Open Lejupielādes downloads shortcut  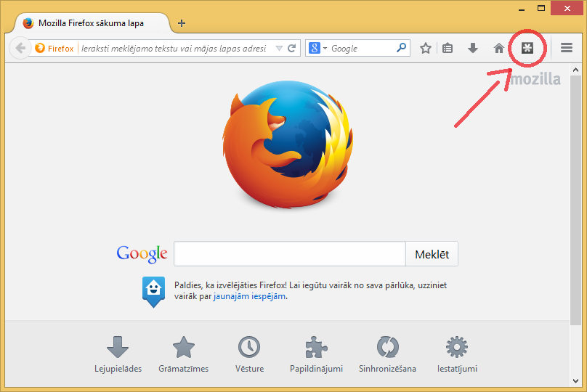[118, 354]
